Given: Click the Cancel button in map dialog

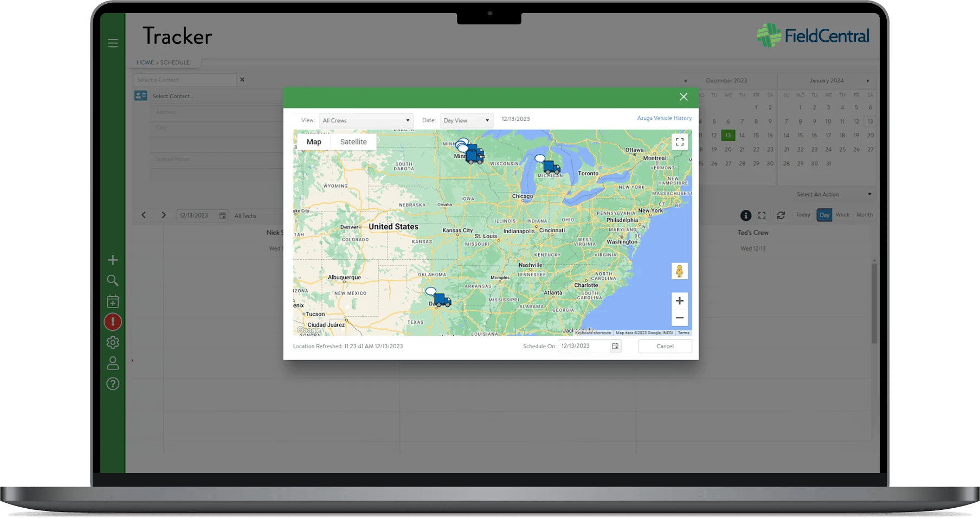Looking at the screenshot, I should [665, 346].
